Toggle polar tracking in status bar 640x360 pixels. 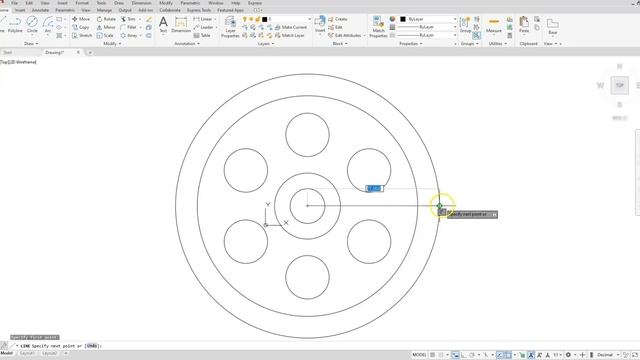tap(472, 355)
